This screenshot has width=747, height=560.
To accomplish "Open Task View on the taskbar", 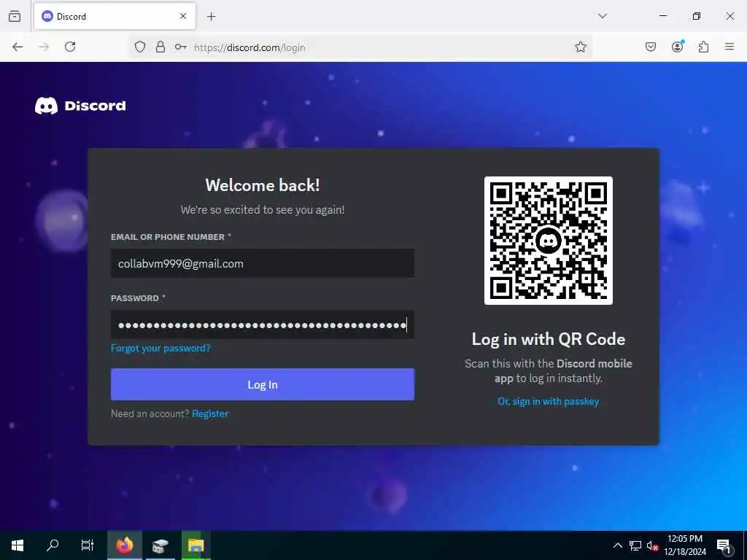I will [x=88, y=545].
